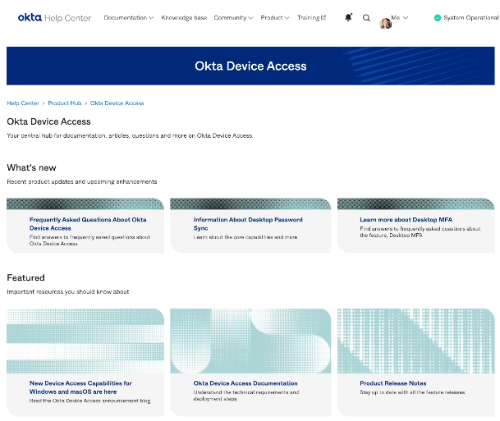Click the Okta Device Access breadcrumb
The image size is (500, 421).
117,103
